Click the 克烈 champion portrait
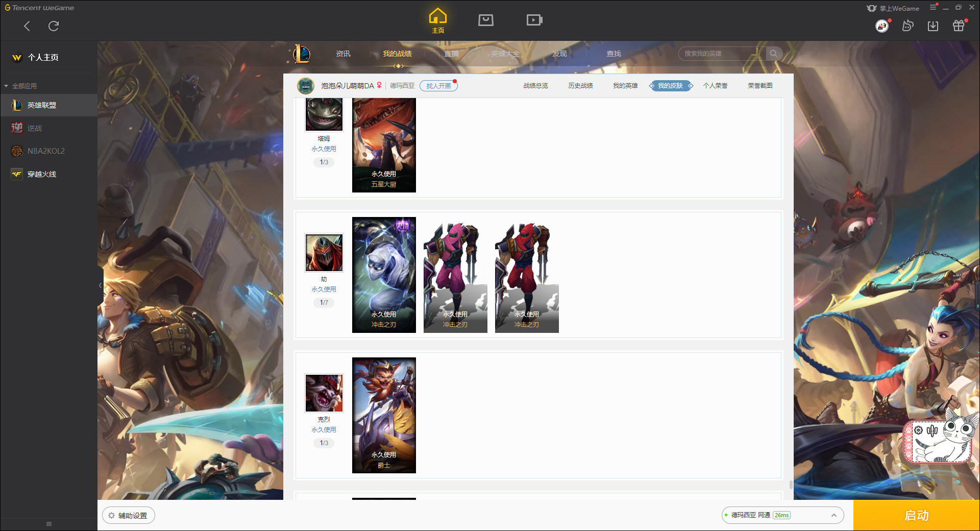980x531 pixels. [x=324, y=393]
